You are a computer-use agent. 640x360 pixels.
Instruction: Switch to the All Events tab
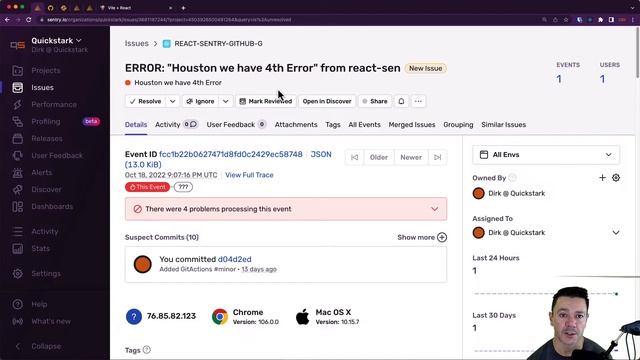[364, 125]
